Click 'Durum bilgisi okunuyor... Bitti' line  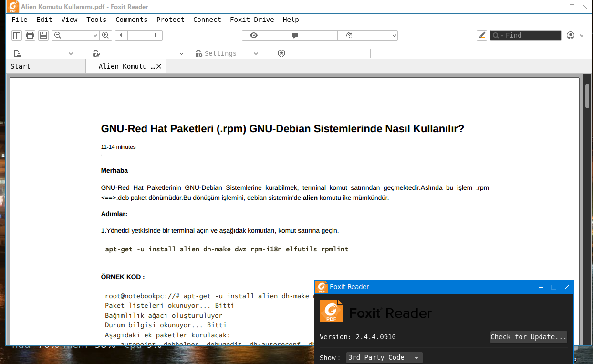(166, 325)
